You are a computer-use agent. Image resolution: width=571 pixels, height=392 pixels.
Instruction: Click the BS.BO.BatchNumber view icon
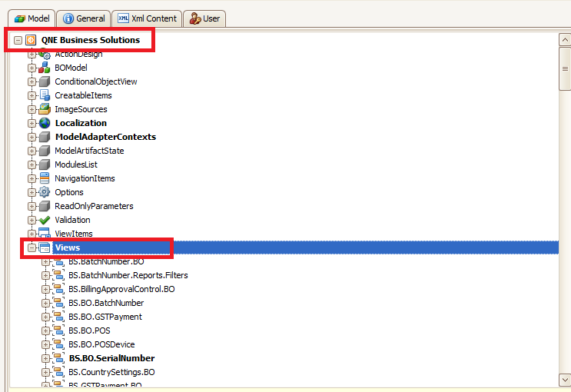coord(58,303)
